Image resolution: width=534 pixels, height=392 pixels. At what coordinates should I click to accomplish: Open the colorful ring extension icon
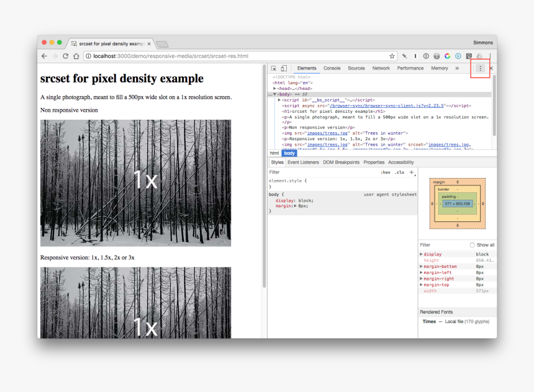click(x=448, y=56)
